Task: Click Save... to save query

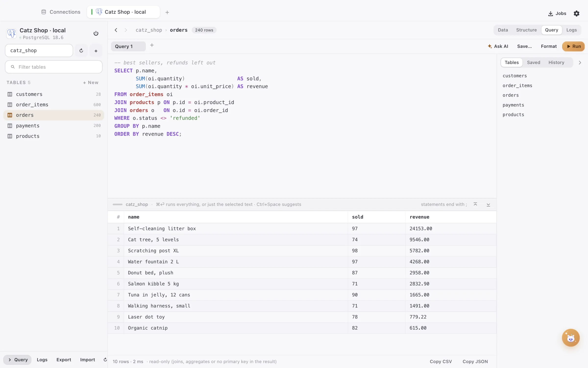Action: (524, 46)
